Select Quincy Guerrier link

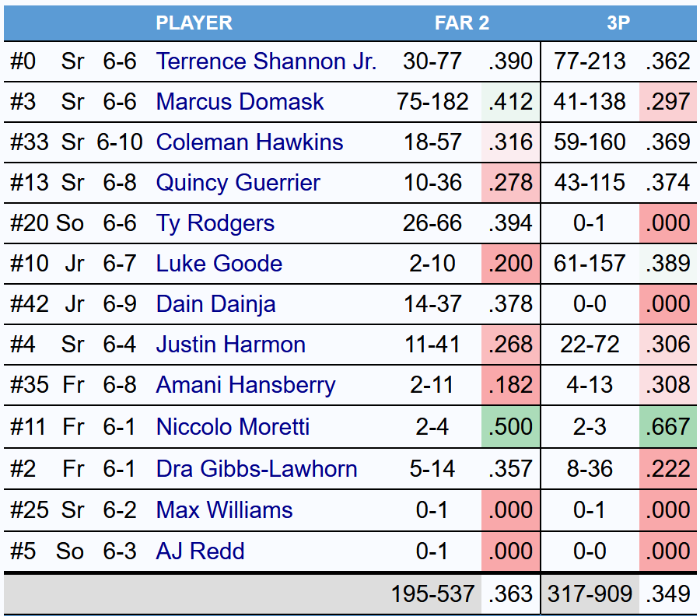coord(238,183)
